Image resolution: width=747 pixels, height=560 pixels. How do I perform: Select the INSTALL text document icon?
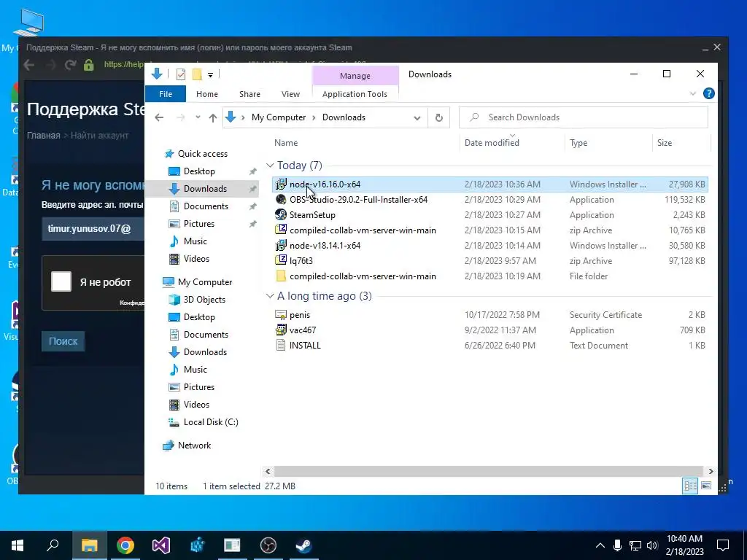(281, 345)
